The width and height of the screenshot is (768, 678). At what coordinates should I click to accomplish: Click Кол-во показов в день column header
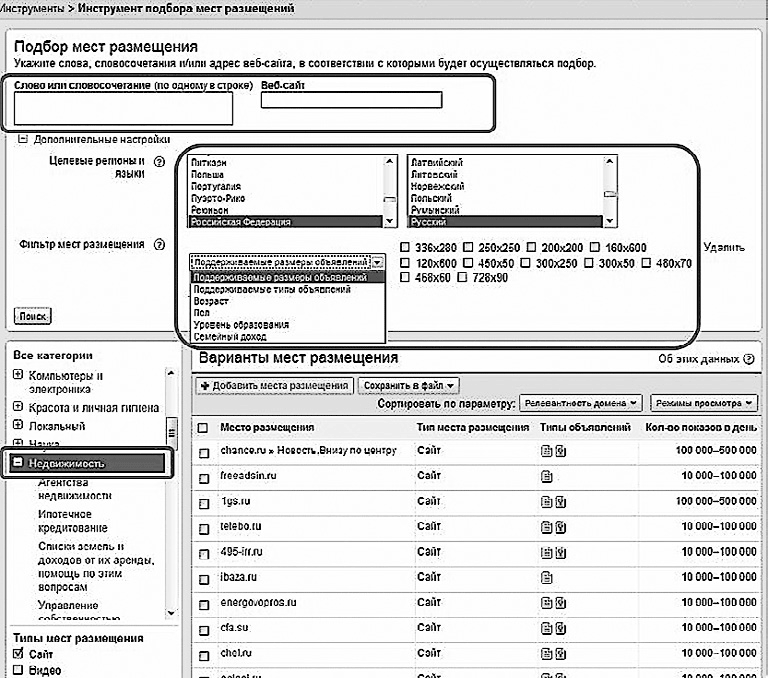tap(701, 427)
